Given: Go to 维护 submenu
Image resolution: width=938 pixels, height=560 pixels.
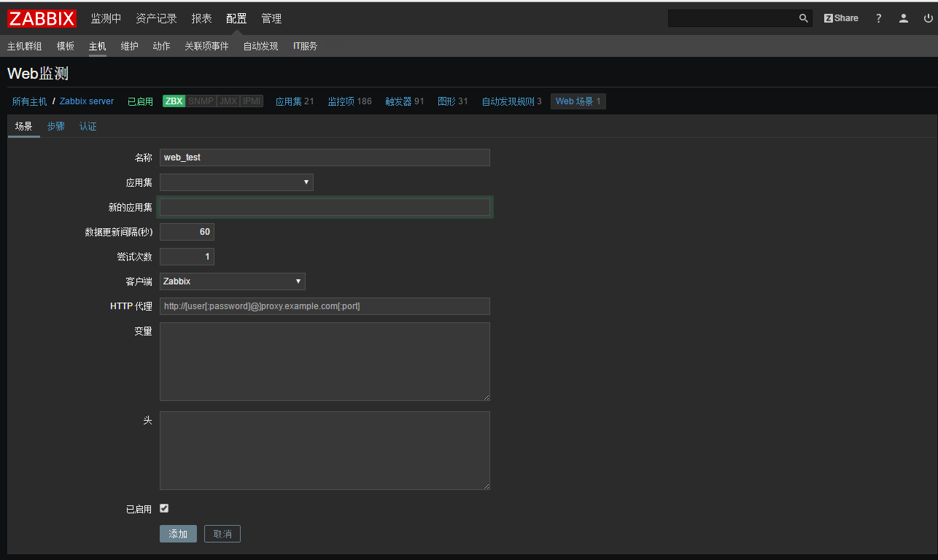Looking at the screenshot, I should click(129, 46).
